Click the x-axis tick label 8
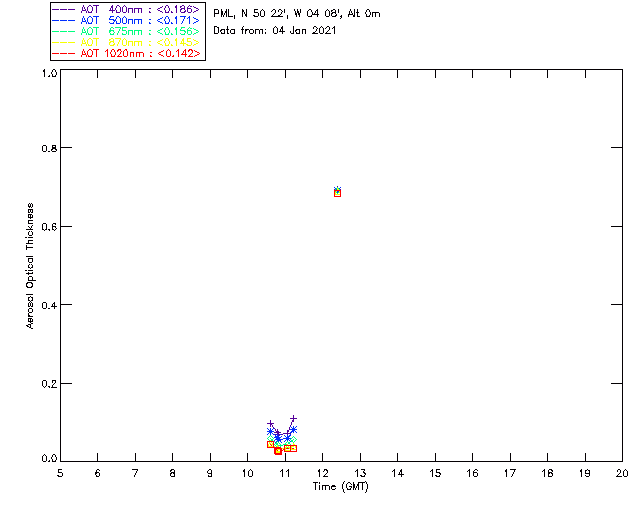 pos(173,473)
